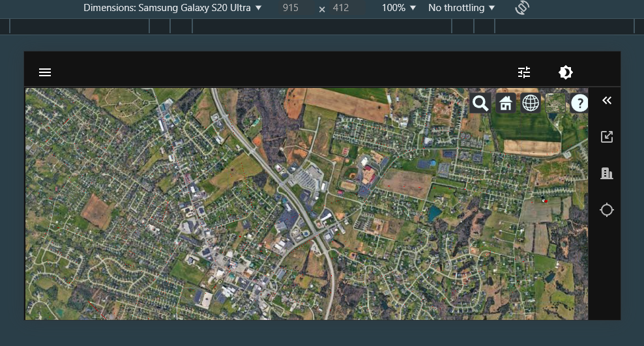Open the hamburger menu

tap(45, 72)
